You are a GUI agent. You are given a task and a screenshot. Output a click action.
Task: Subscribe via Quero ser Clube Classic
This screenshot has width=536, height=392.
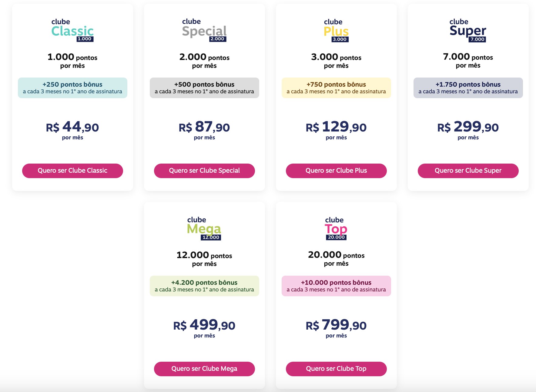click(72, 171)
